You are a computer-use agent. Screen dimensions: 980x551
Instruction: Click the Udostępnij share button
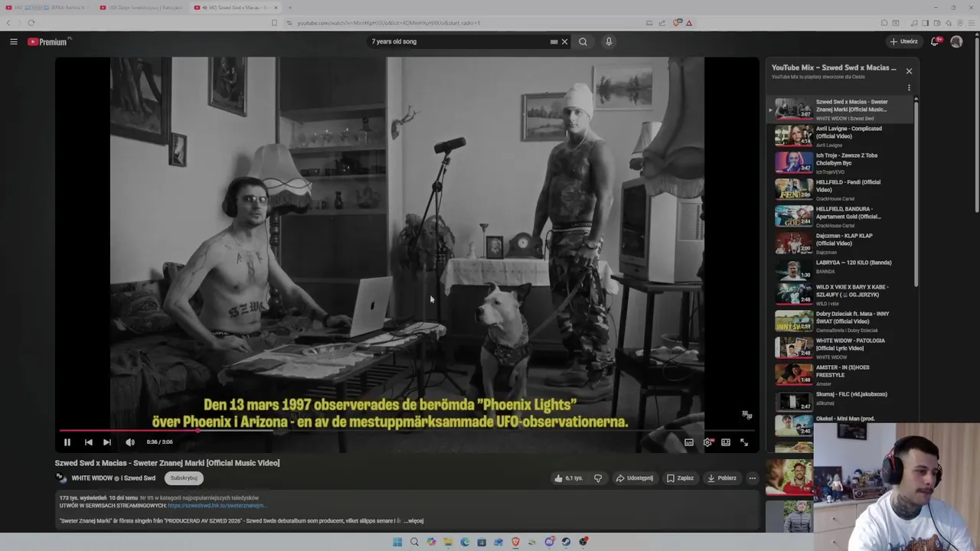(x=635, y=478)
